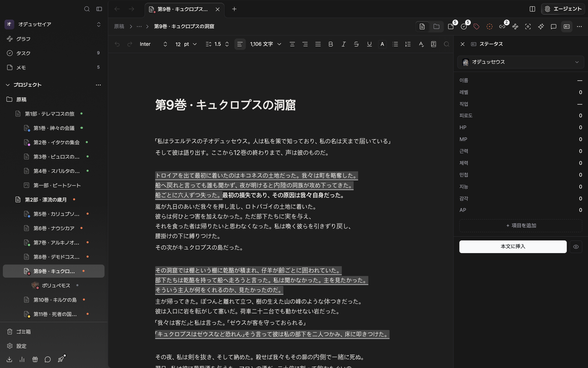Search in document via toolbar magnifier

[446, 44]
